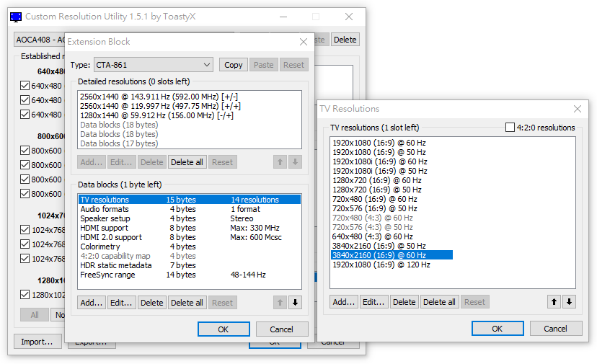Select 1280x720 (16:9) @ 60 Hz TV resolution

click(x=377, y=180)
